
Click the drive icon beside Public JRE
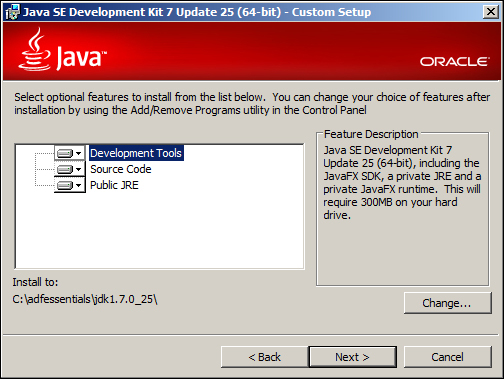(65, 185)
